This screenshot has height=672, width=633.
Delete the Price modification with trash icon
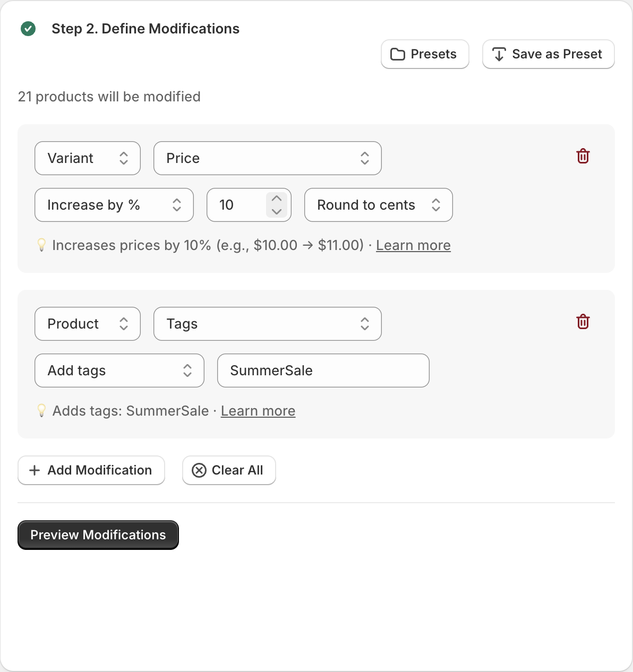click(583, 156)
